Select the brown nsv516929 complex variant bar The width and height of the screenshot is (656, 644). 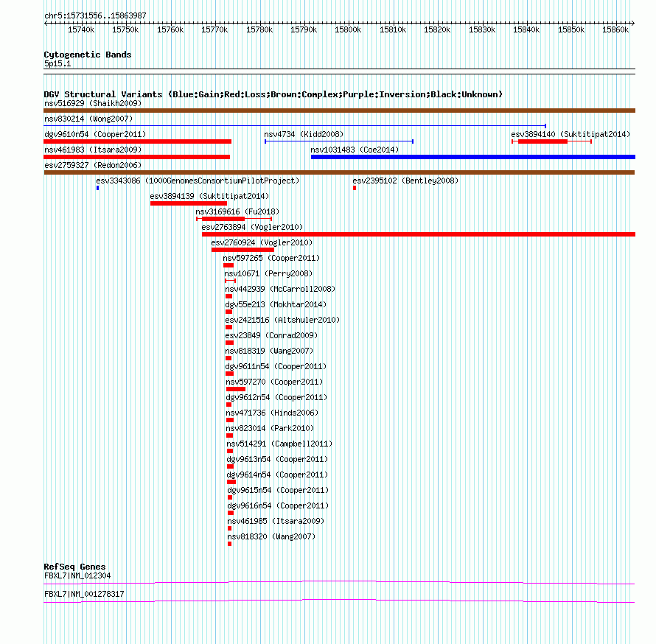[x=339, y=111]
